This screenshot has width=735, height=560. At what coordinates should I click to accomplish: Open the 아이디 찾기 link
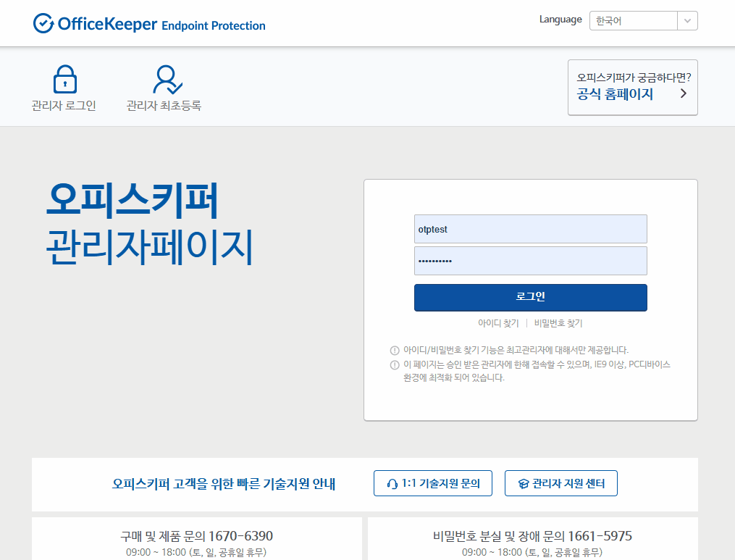[498, 323]
